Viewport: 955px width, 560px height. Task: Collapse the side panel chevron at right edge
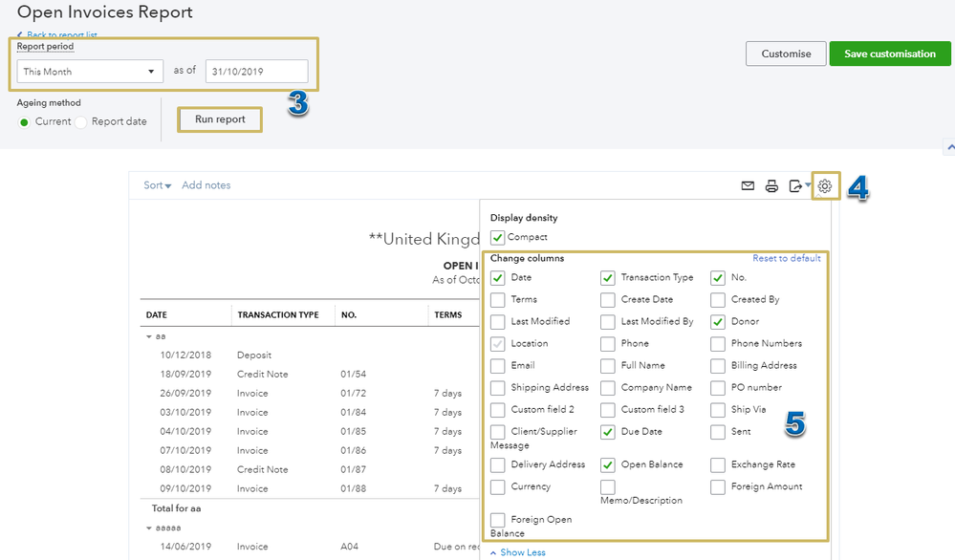tap(948, 147)
